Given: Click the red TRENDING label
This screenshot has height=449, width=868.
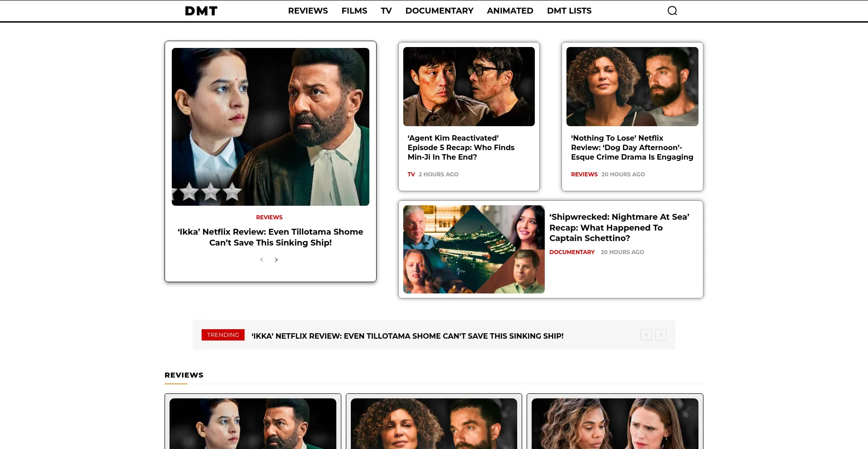Looking at the screenshot, I should pos(223,335).
